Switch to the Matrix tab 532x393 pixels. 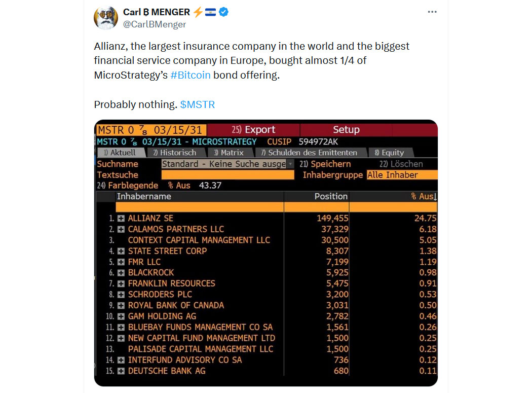pos(230,153)
